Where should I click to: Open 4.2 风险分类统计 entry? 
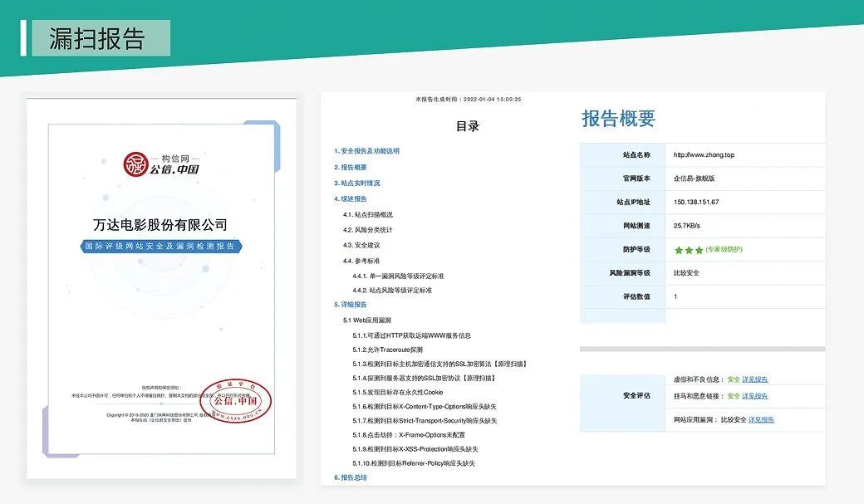click(368, 229)
